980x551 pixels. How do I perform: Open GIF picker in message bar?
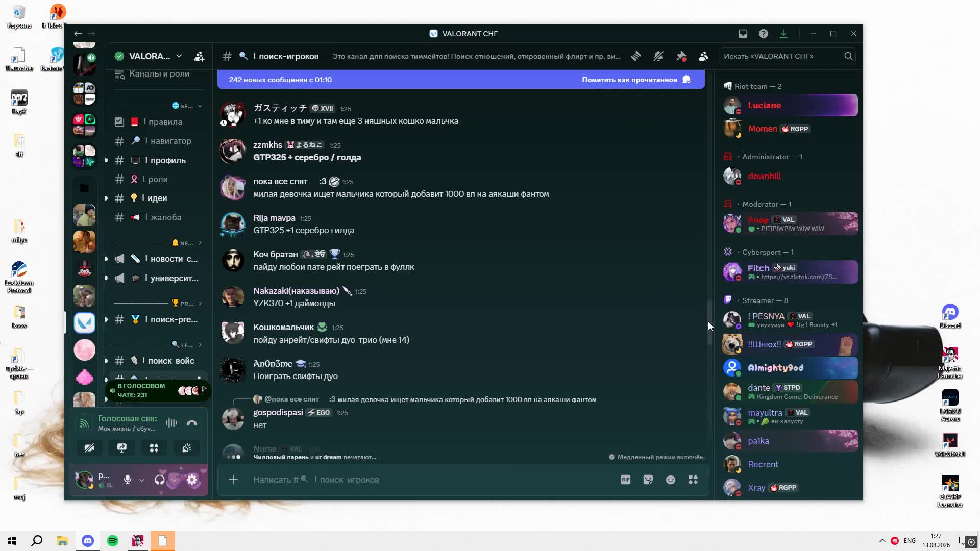coord(626,480)
